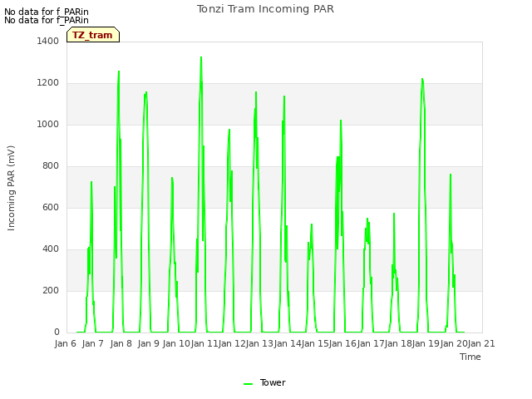The height and width of the screenshot is (399, 532).
Task: Click the 200 y-axis tick label
Action: click(x=51, y=290)
